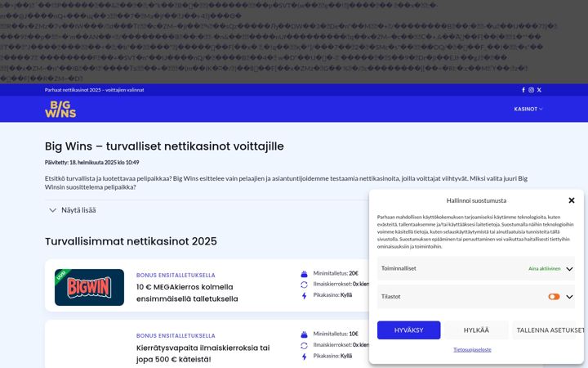Open the Facebook social icon
Screen dimensions: 588x368
(523, 90)
